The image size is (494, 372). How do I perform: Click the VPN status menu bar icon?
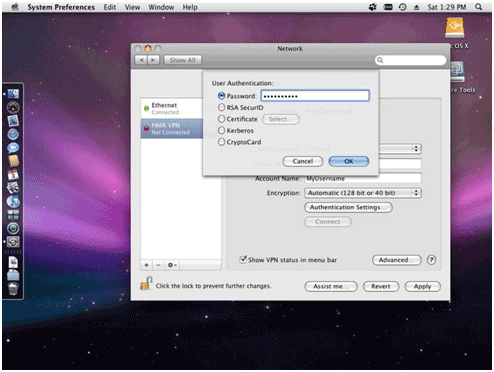coord(388,7)
